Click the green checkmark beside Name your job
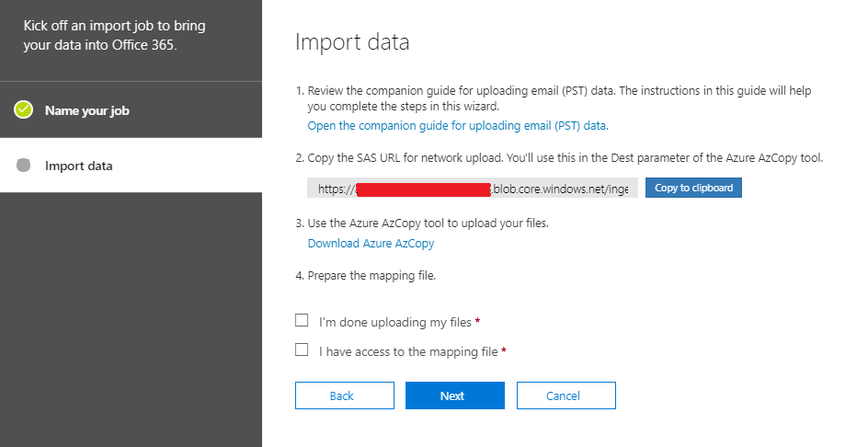 (24, 110)
